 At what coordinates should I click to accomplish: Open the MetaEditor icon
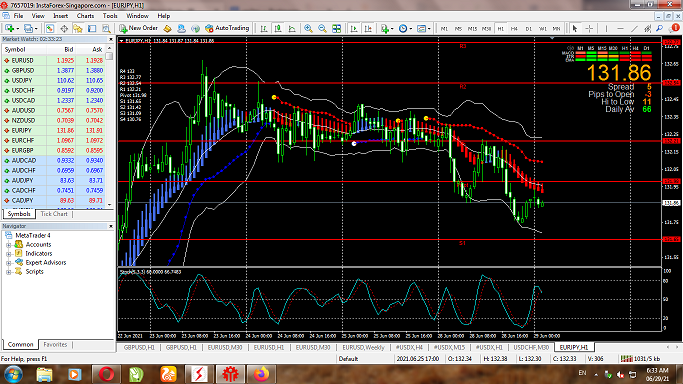point(167,28)
